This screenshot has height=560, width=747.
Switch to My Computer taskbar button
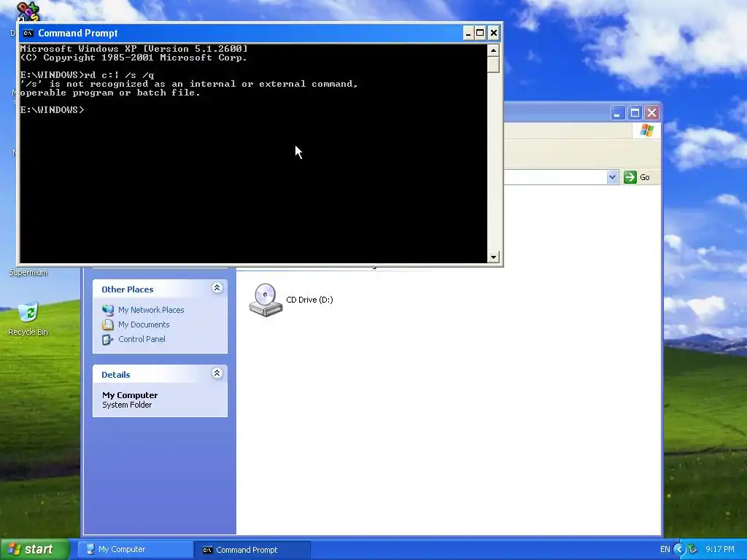135,550
